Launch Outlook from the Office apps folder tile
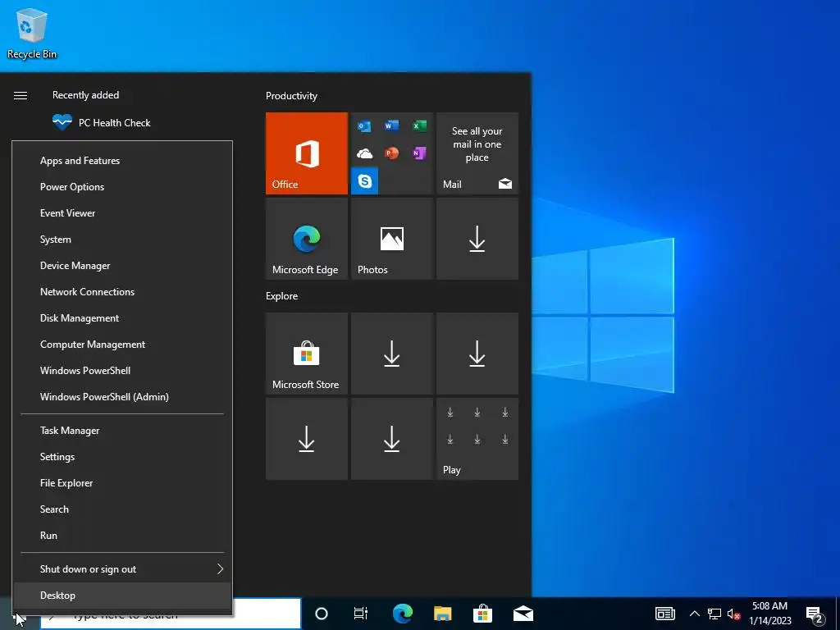The width and height of the screenshot is (840, 630). (364, 126)
